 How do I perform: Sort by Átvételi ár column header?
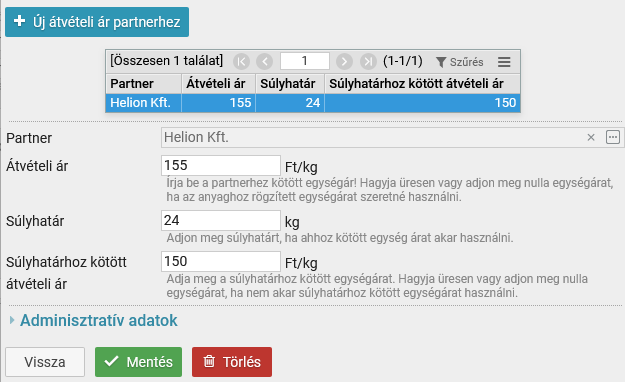[x=218, y=84]
